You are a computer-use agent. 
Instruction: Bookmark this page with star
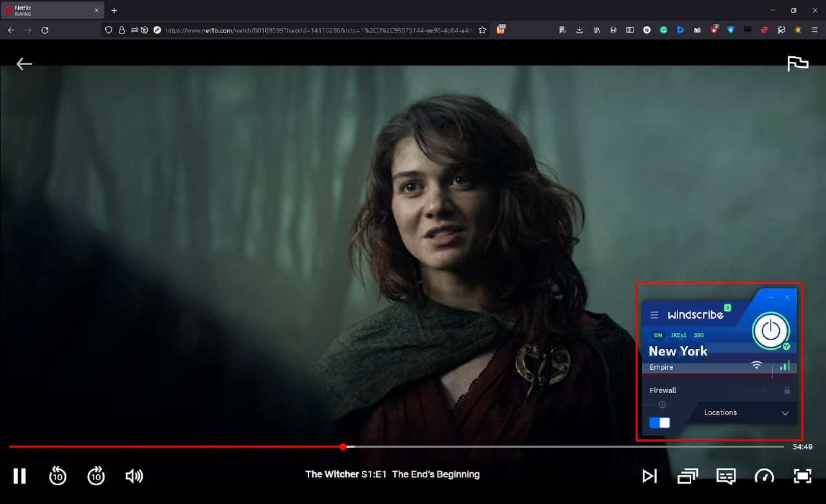[x=482, y=30]
